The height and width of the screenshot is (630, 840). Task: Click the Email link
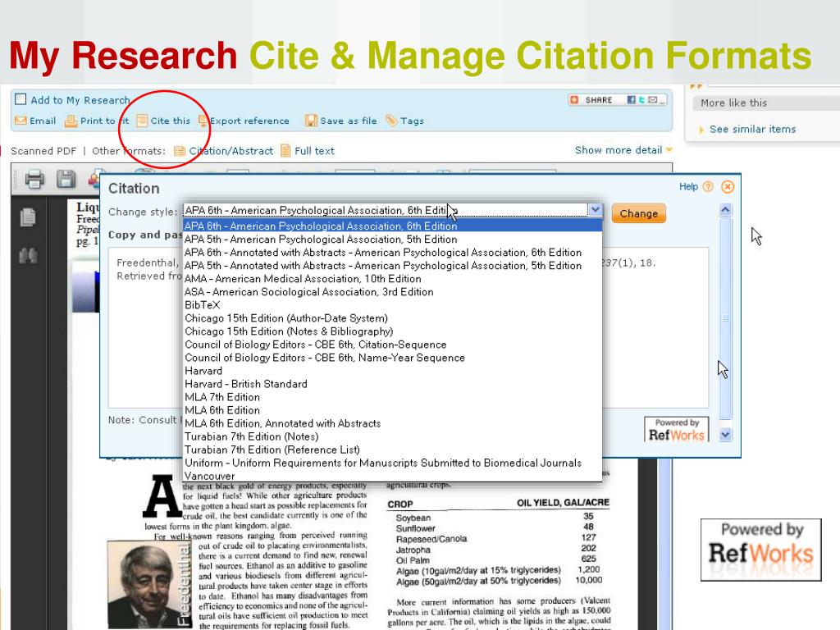43,121
